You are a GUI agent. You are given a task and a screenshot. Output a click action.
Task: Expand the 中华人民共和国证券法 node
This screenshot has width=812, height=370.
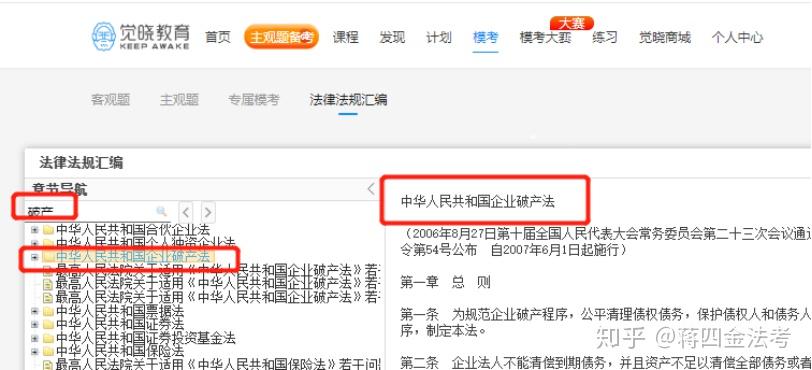(x=35, y=325)
